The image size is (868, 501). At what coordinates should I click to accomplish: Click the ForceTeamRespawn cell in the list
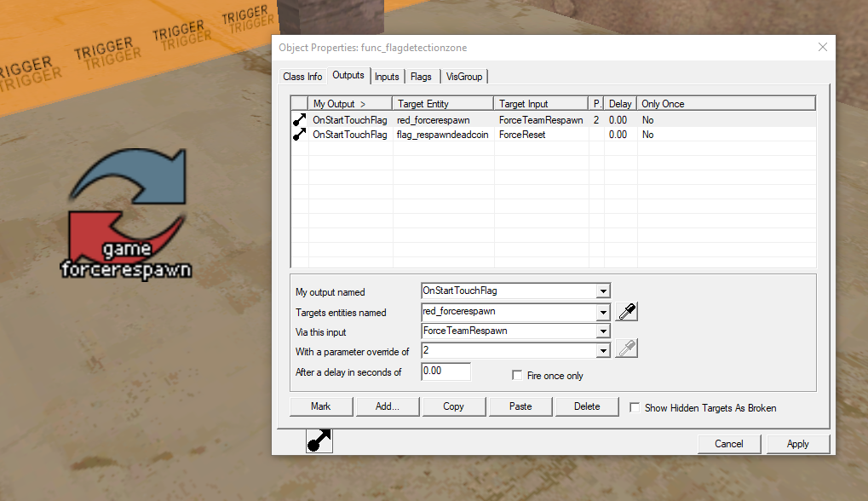tap(541, 120)
